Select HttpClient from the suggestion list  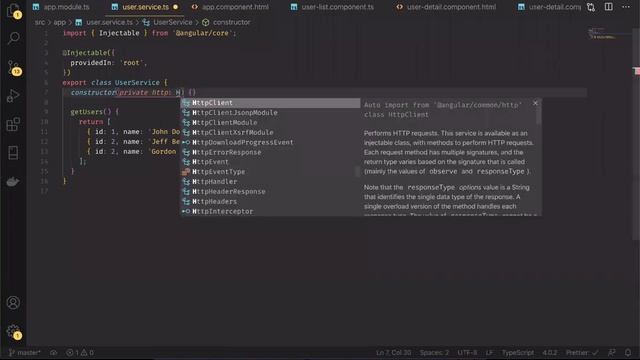(271, 103)
